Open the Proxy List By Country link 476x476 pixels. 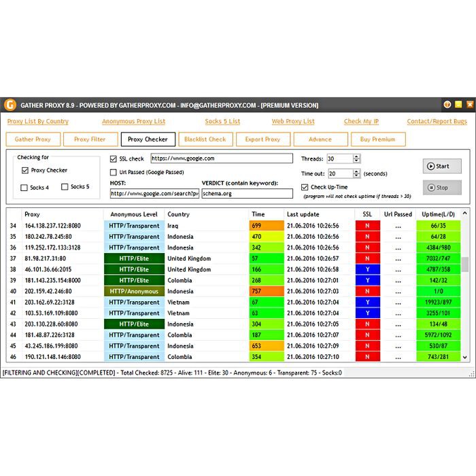[38, 122]
